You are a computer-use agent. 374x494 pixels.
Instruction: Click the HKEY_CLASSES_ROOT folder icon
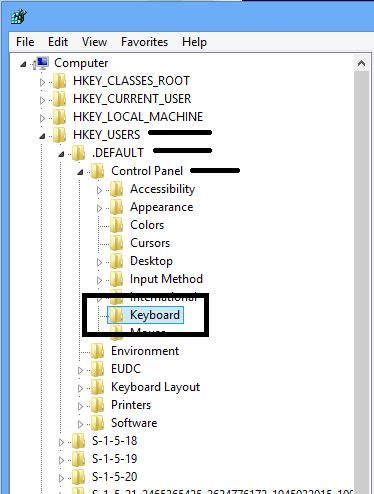click(x=59, y=81)
